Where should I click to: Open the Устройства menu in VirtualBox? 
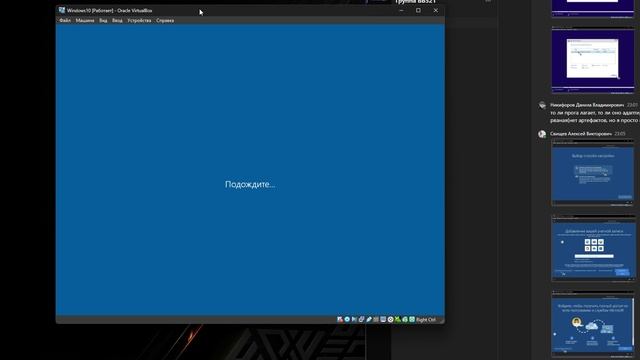pos(139,20)
